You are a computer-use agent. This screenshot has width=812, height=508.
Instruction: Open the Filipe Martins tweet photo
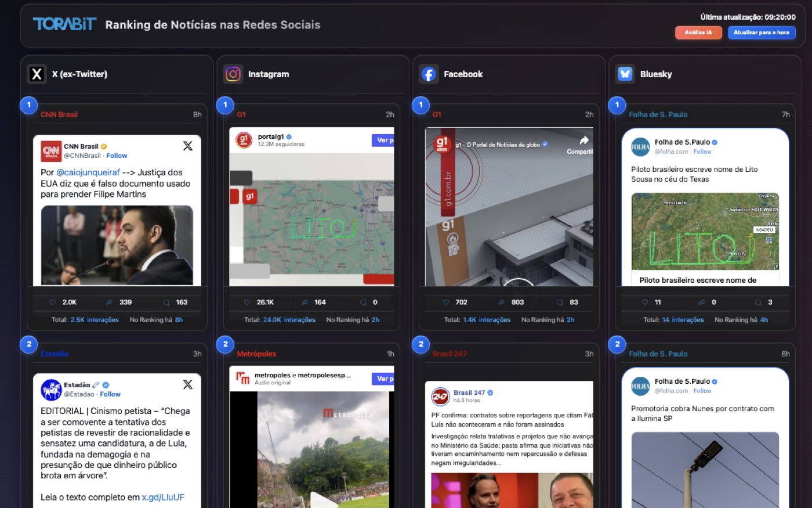point(117,245)
